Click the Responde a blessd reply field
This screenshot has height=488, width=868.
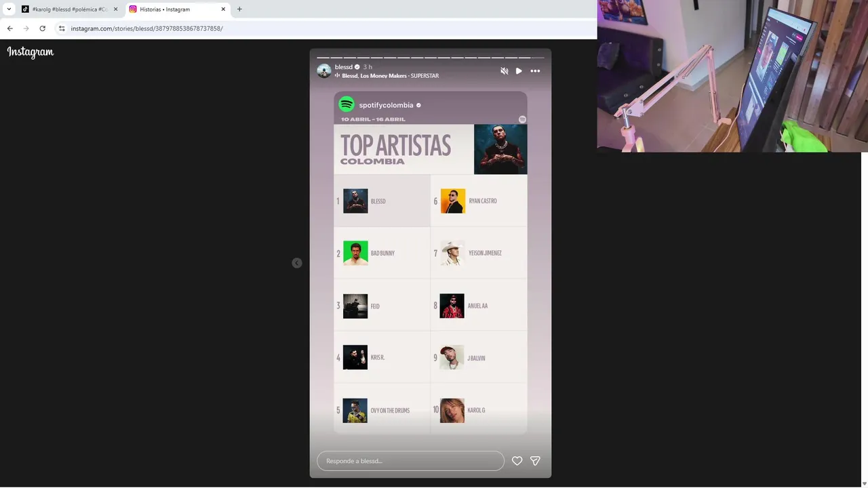(x=410, y=461)
